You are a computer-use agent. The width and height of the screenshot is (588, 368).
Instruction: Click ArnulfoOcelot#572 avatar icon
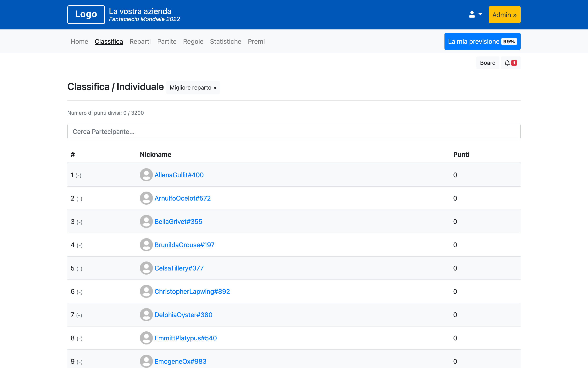coord(146,198)
